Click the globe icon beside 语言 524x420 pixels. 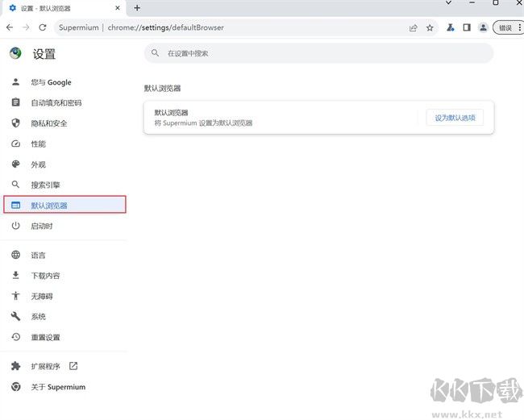coord(15,255)
